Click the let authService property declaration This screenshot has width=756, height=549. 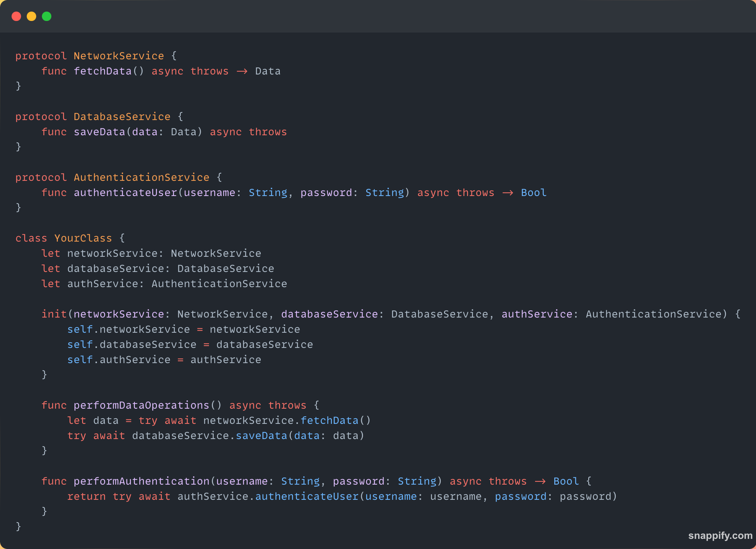pos(164,284)
